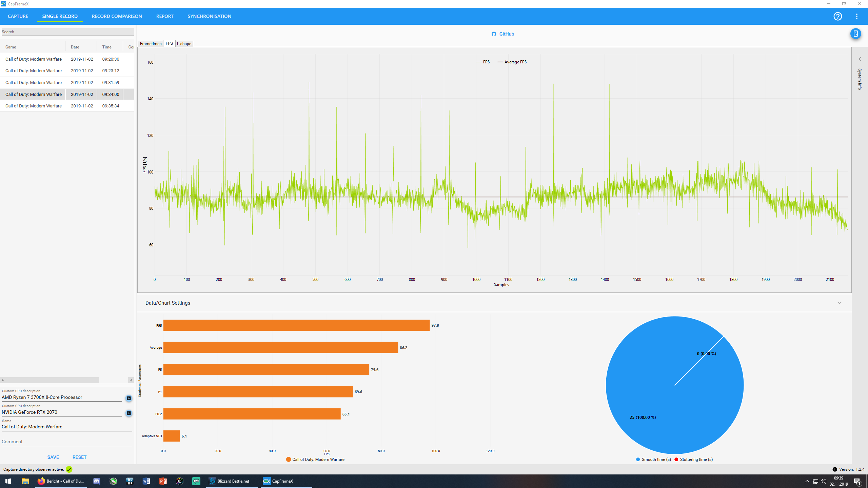The height and width of the screenshot is (488, 868).
Task: Switch to the Record Comparison tab
Action: [x=117, y=16]
